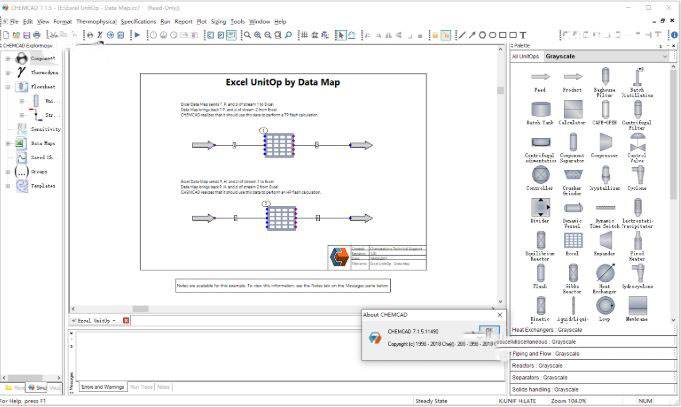Expand the Groups tree node
681x407 pixels.
(x=8, y=172)
